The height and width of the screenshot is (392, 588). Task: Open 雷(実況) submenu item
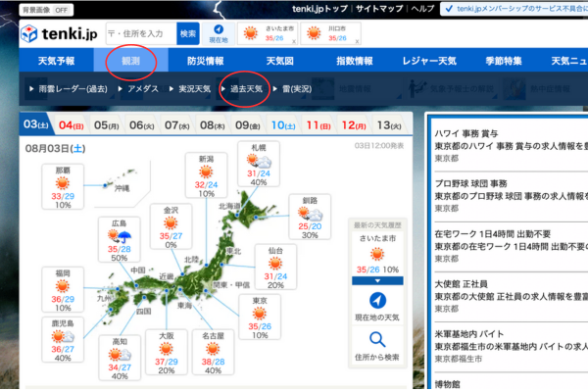point(293,89)
